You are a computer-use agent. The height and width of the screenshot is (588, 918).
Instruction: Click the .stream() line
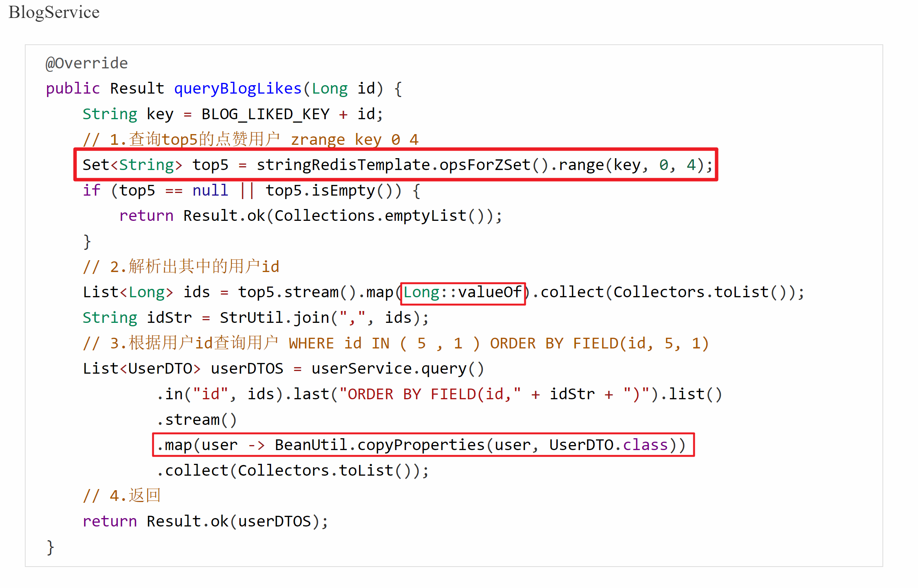(197, 420)
